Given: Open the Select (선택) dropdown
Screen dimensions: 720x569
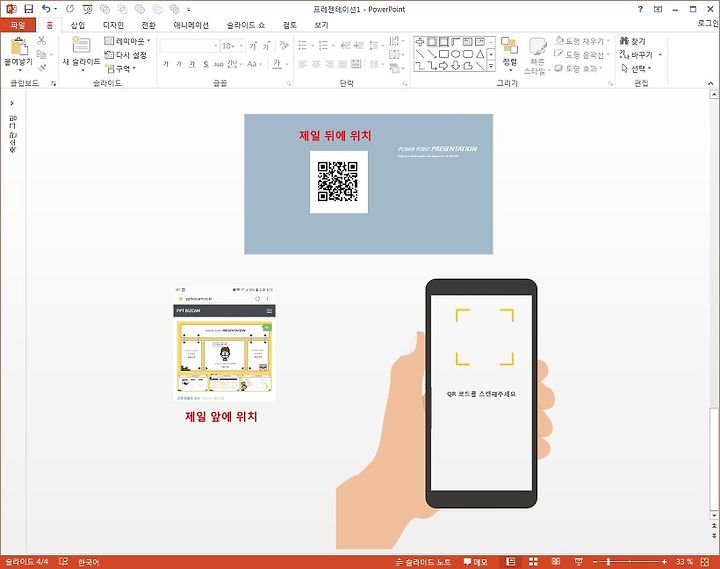Looking at the screenshot, I should coord(636,68).
